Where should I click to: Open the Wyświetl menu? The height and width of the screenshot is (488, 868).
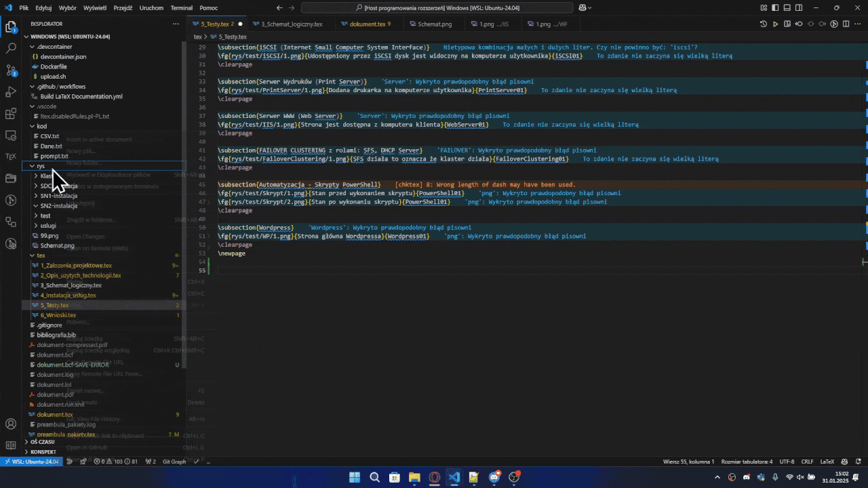[x=94, y=7]
